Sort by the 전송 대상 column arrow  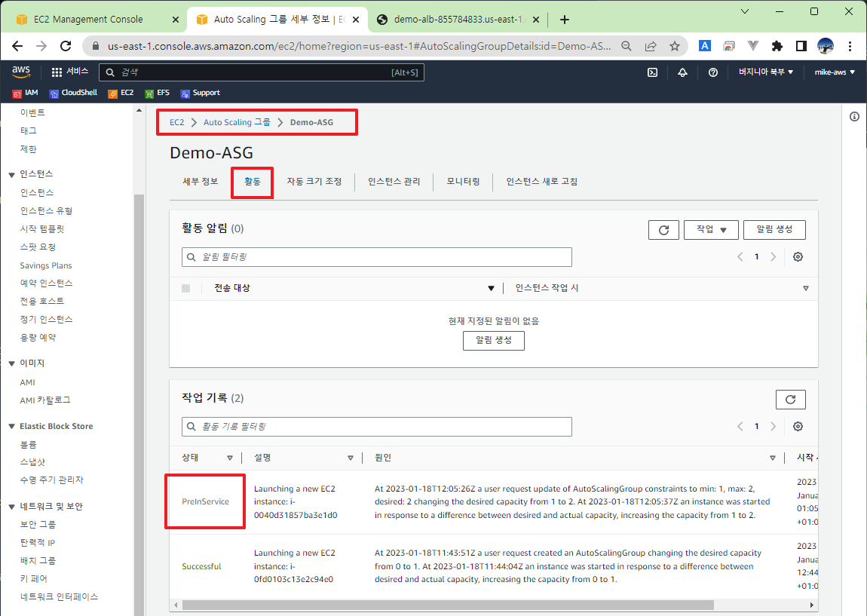coord(491,288)
